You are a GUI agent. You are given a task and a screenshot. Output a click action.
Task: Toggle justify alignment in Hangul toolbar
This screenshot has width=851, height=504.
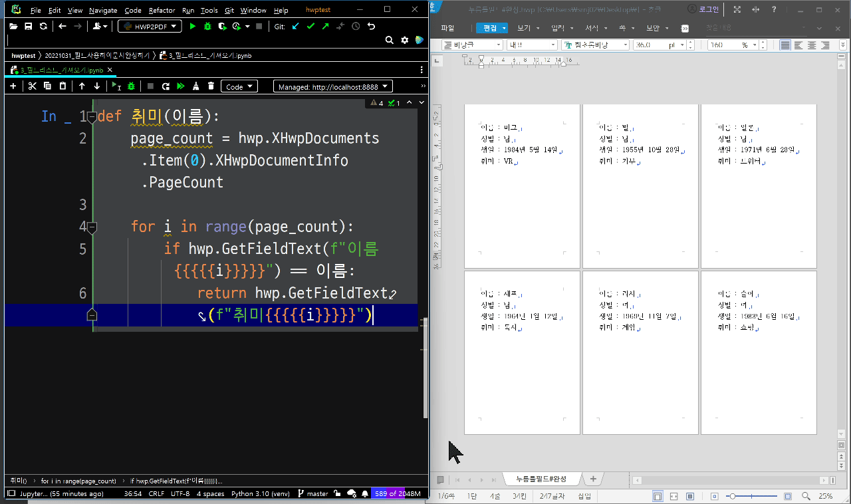(x=785, y=45)
